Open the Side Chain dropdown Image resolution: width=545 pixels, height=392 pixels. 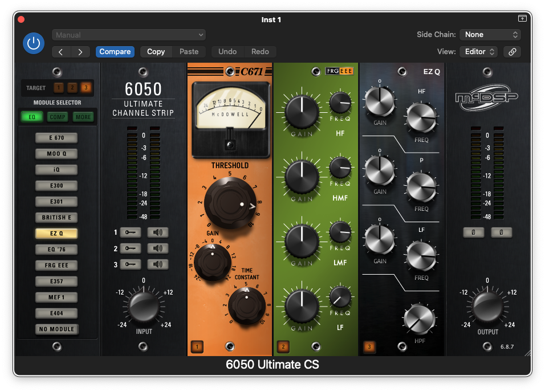click(490, 34)
